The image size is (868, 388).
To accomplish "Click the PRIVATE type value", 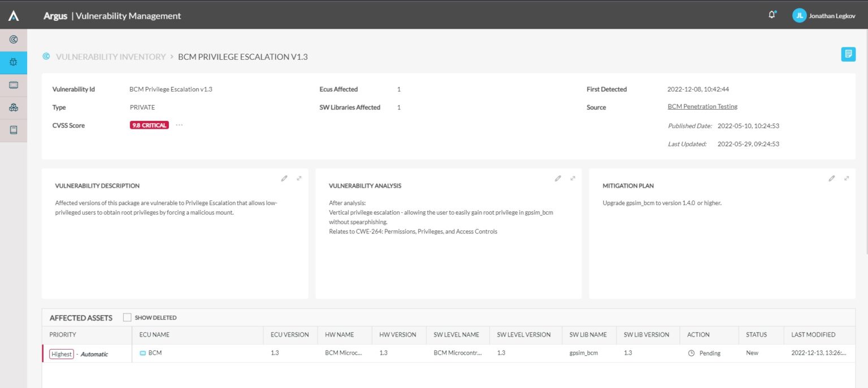I will coord(142,107).
